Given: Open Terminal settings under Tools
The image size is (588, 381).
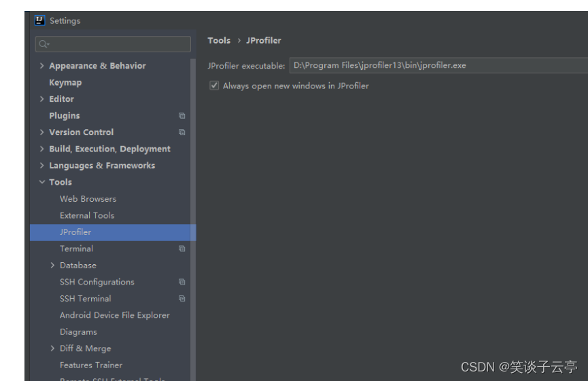Looking at the screenshot, I should [77, 249].
